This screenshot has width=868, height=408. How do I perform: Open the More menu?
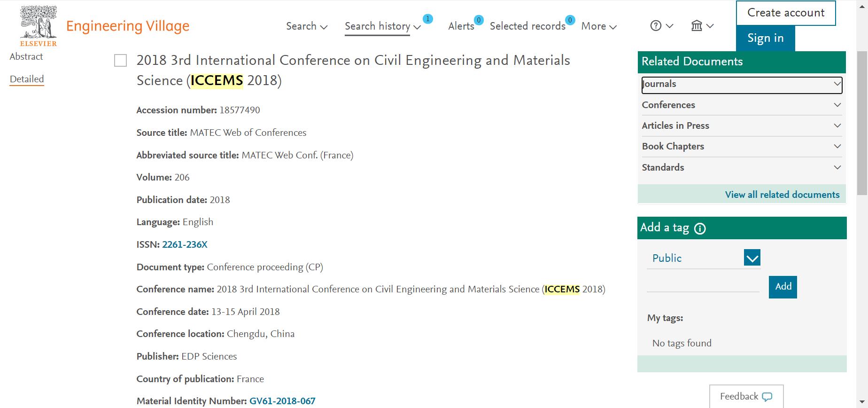599,26
